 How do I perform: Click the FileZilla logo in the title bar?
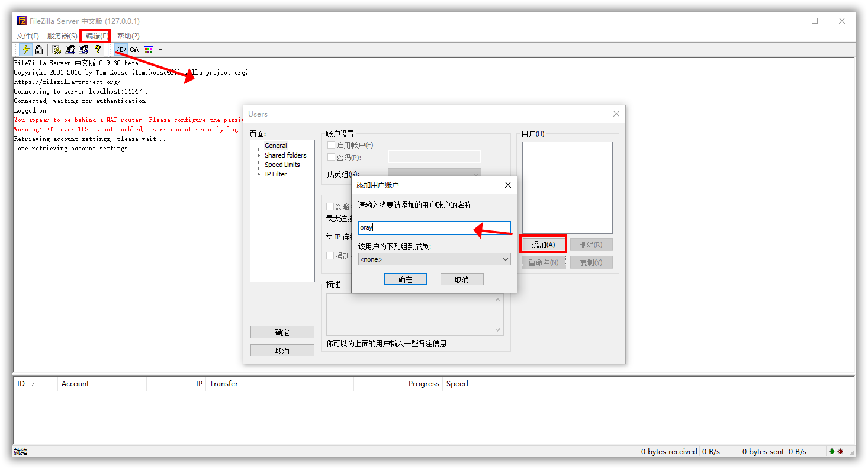22,21
